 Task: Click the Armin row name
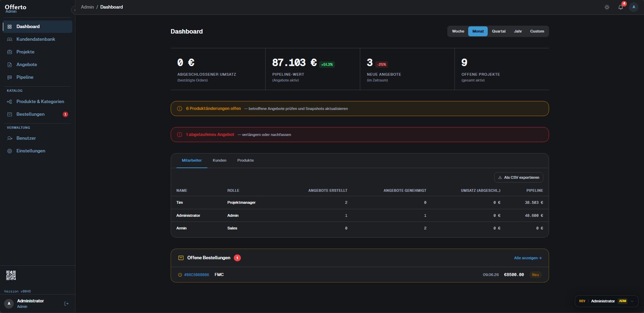[x=182, y=228]
